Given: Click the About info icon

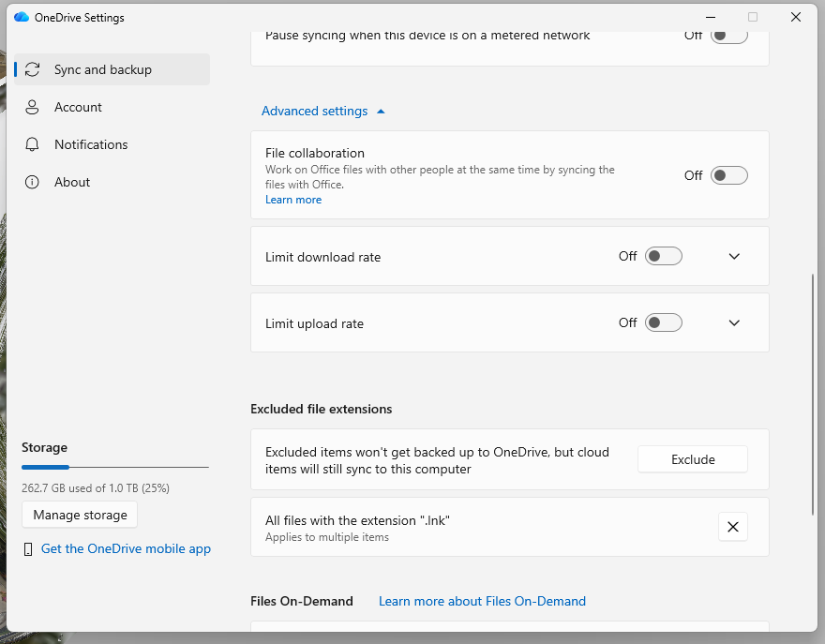Looking at the screenshot, I should click(x=32, y=182).
